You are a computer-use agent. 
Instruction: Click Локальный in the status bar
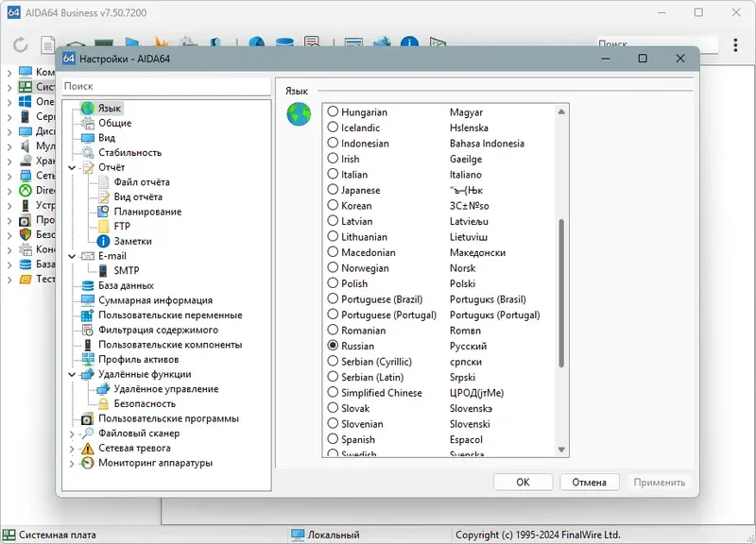[334, 535]
